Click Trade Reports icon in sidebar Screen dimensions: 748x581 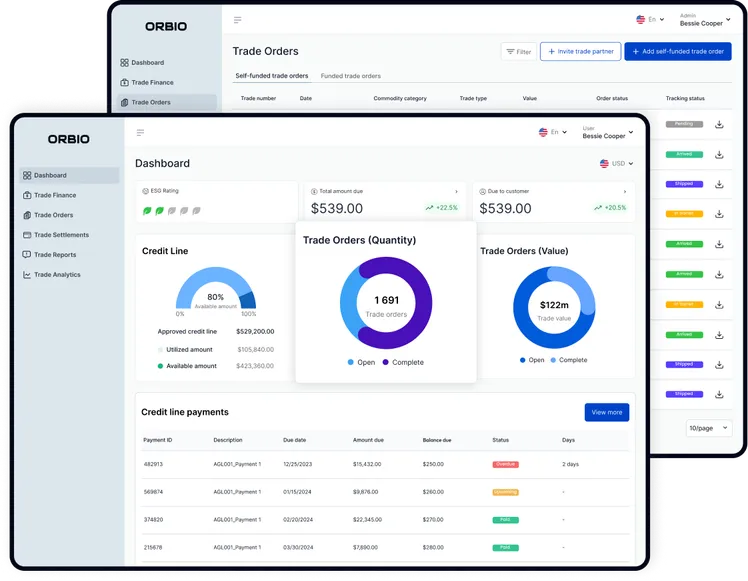[x=27, y=255]
